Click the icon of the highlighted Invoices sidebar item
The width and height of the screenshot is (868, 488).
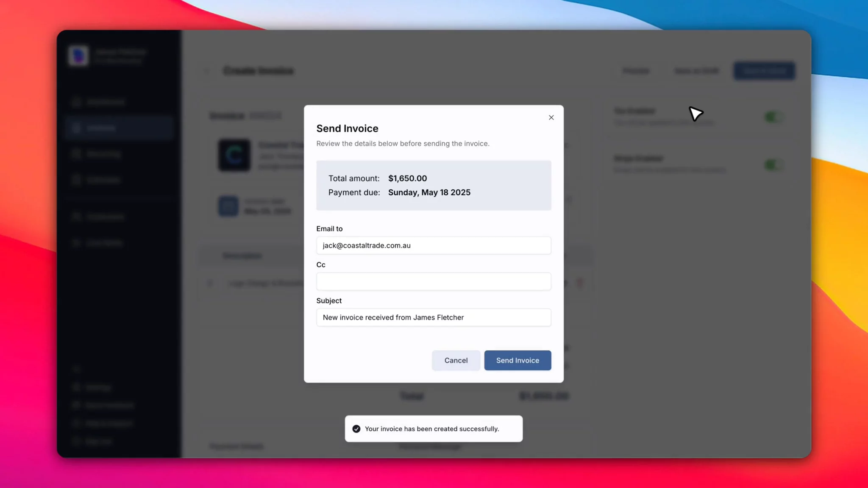coord(76,128)
